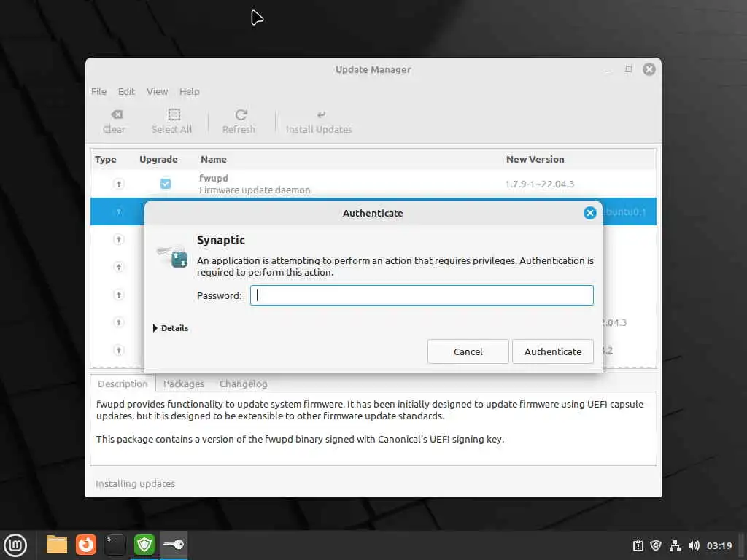Switch to the Packages tab

coord(183,384)
